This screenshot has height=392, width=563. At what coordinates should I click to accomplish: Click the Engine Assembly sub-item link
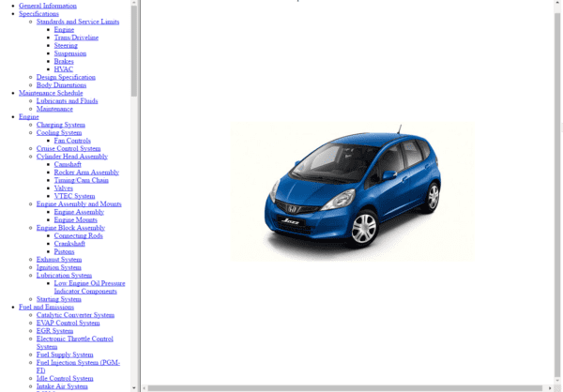[x=79, y=211]
